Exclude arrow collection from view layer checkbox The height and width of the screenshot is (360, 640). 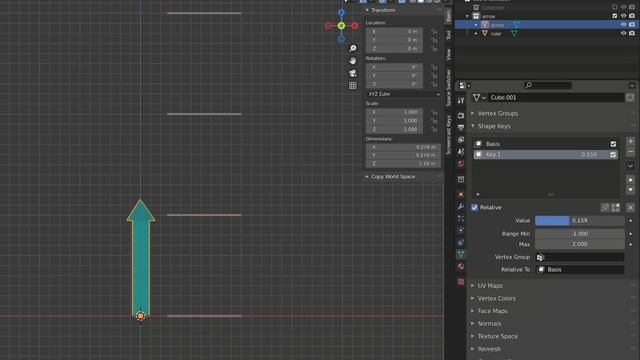[615, 16]
